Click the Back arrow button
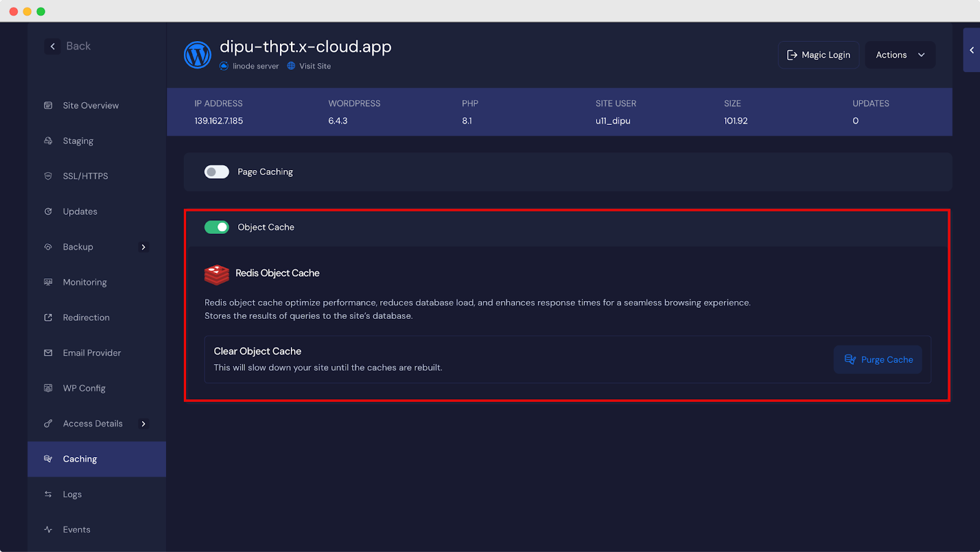The image size is (980, 552). (53, 47)
